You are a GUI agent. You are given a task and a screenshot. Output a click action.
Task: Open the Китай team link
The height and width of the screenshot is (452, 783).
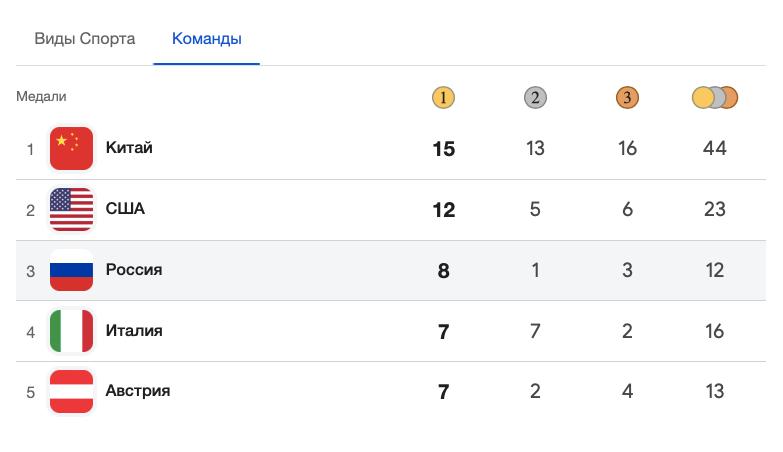coord(129,148)
